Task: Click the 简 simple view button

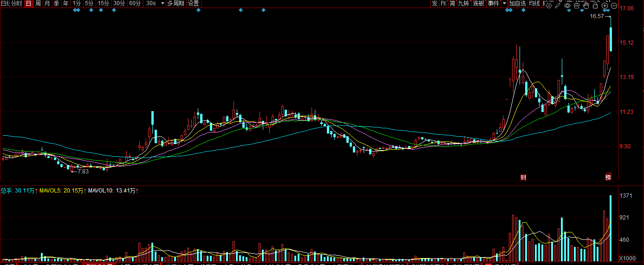Action: point(452,3)
